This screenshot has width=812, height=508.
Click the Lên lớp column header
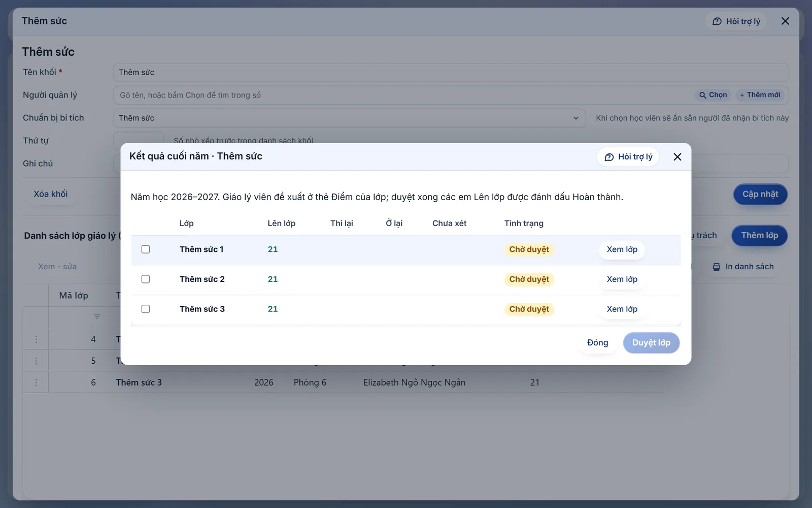pyautogui.click(x=282, y=224)
